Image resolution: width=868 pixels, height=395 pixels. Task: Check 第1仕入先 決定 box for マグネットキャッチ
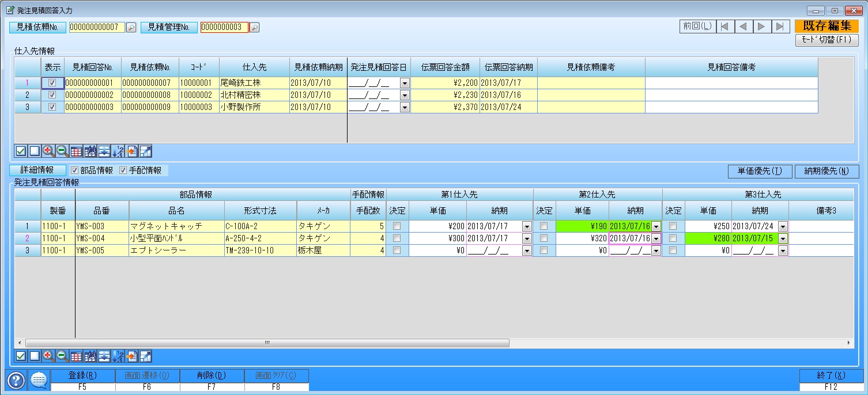(x=397, y=226)
